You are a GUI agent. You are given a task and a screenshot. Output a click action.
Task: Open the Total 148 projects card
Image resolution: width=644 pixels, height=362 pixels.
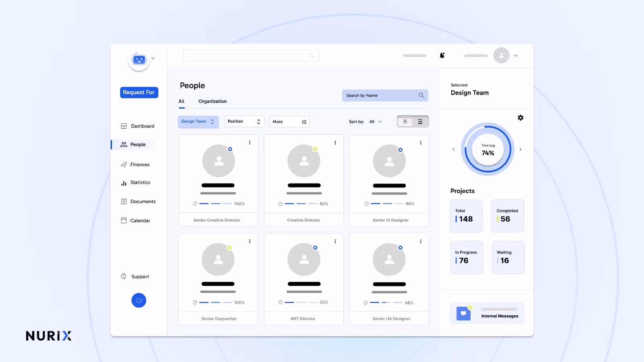[x=466, y=216]
